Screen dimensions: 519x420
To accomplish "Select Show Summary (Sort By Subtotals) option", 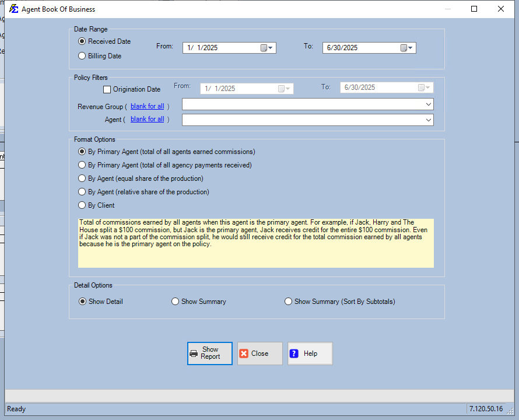I will [288, 302].
